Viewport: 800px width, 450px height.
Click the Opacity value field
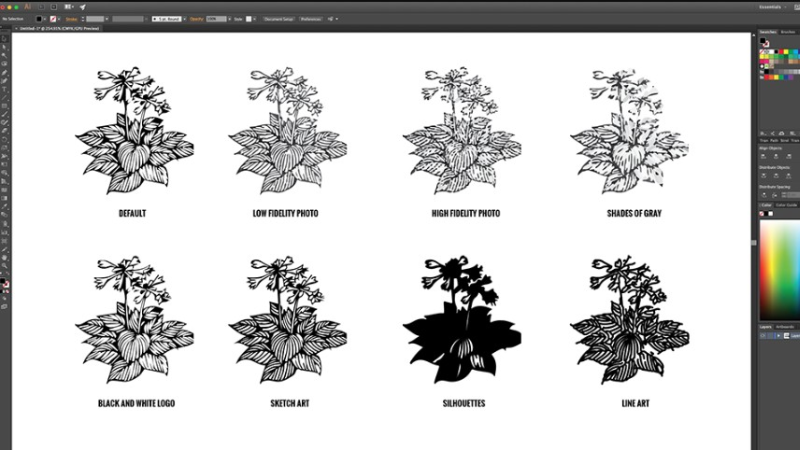coord(216,19)
